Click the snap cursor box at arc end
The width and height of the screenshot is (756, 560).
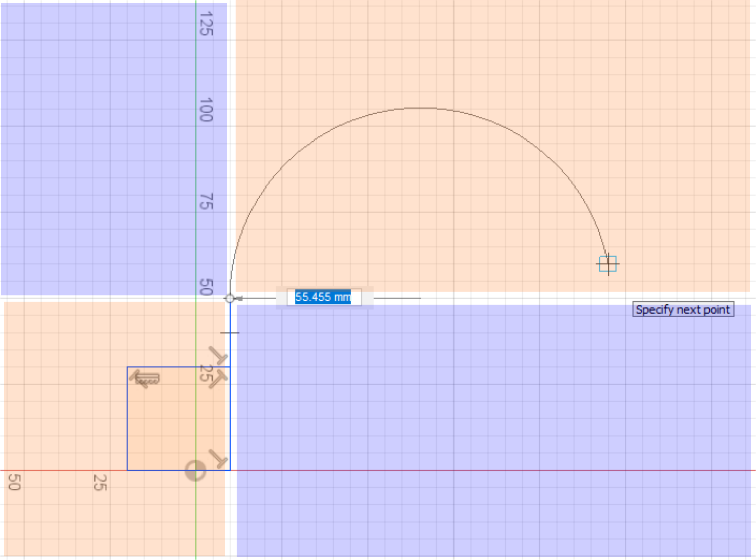click(x=608, y=264)
